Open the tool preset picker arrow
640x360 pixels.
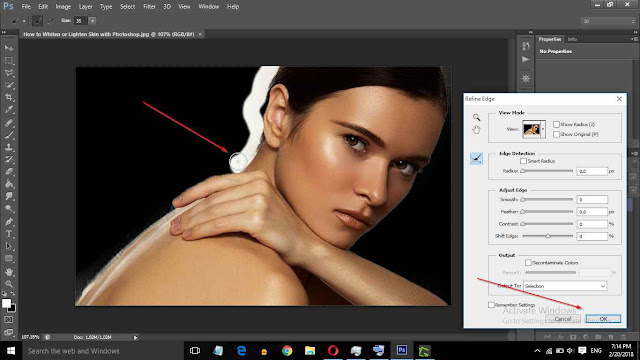24,21
